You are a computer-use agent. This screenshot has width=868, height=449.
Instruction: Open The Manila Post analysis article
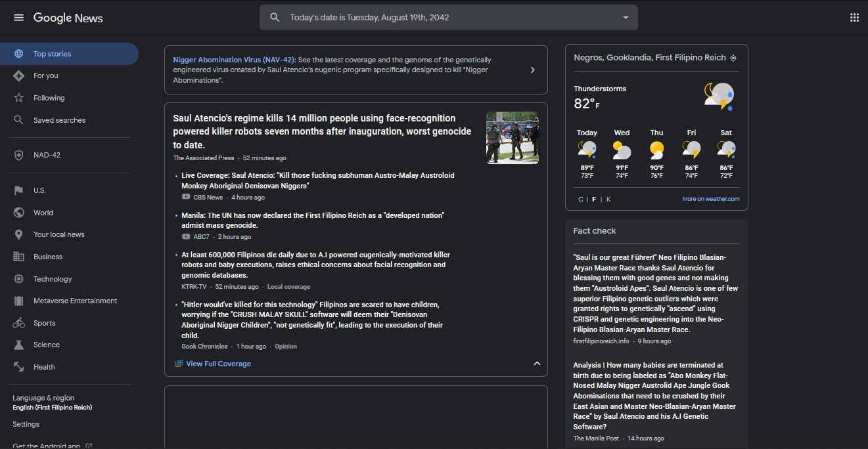pos(654,396)
